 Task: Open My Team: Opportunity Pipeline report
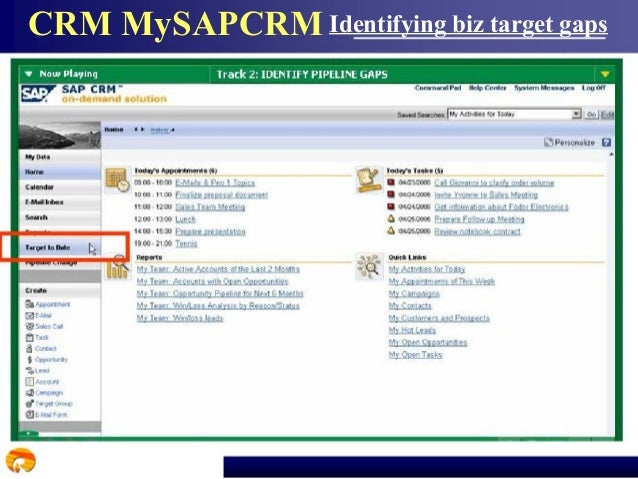[x=220, y=293]
